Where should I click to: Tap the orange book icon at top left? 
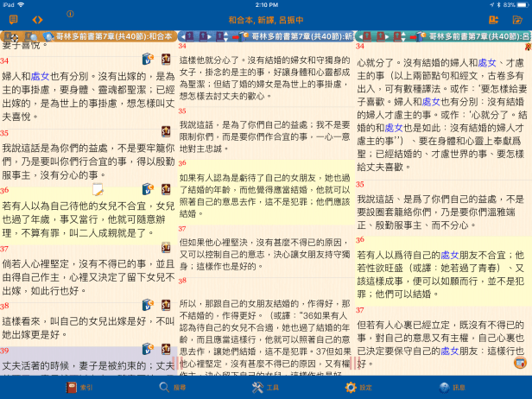pyautogui.click(x=15, y=19)
